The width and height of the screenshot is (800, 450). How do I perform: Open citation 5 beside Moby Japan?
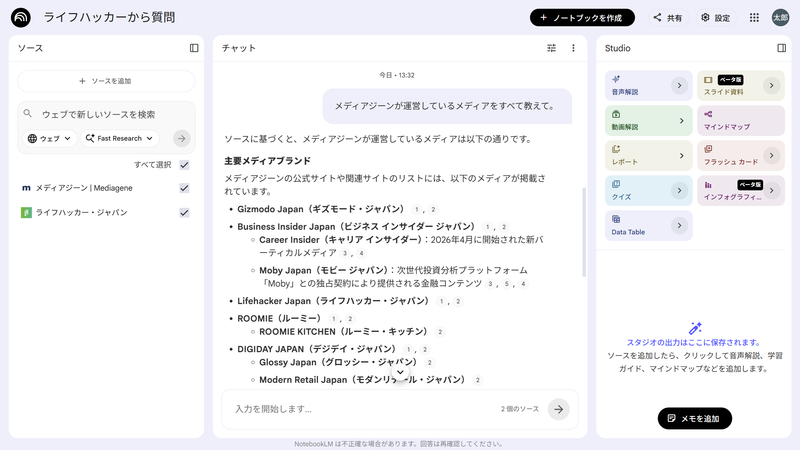506,284
